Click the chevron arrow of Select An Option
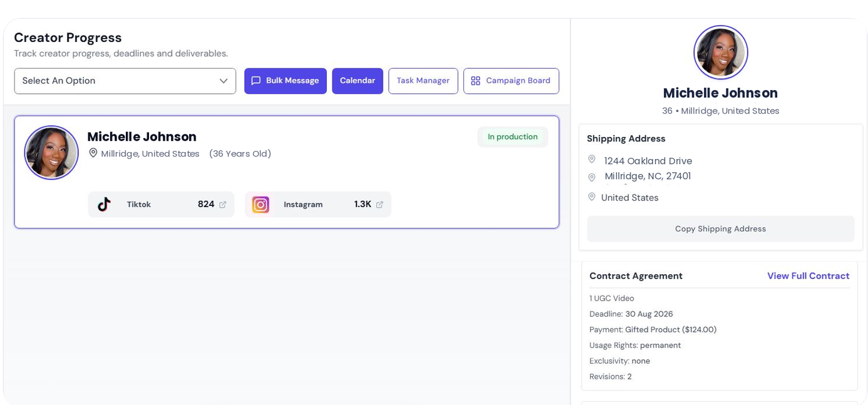Viewport: 868px width, 405px height. [x=223, y=81]
